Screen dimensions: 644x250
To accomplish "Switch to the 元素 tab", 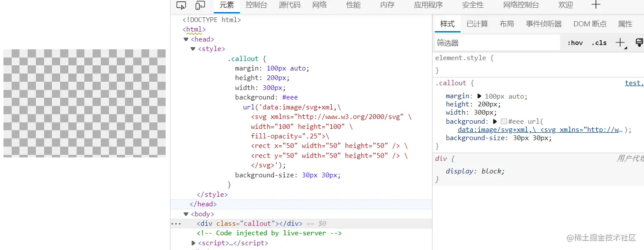I will click(x=227, y=5).
